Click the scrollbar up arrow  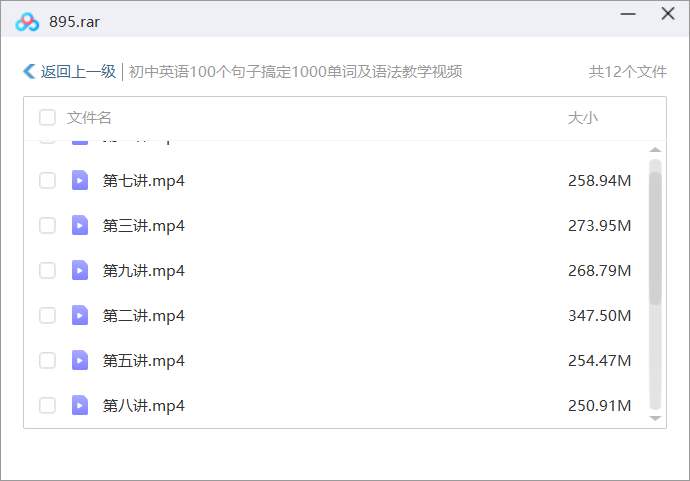coord(656,151)
